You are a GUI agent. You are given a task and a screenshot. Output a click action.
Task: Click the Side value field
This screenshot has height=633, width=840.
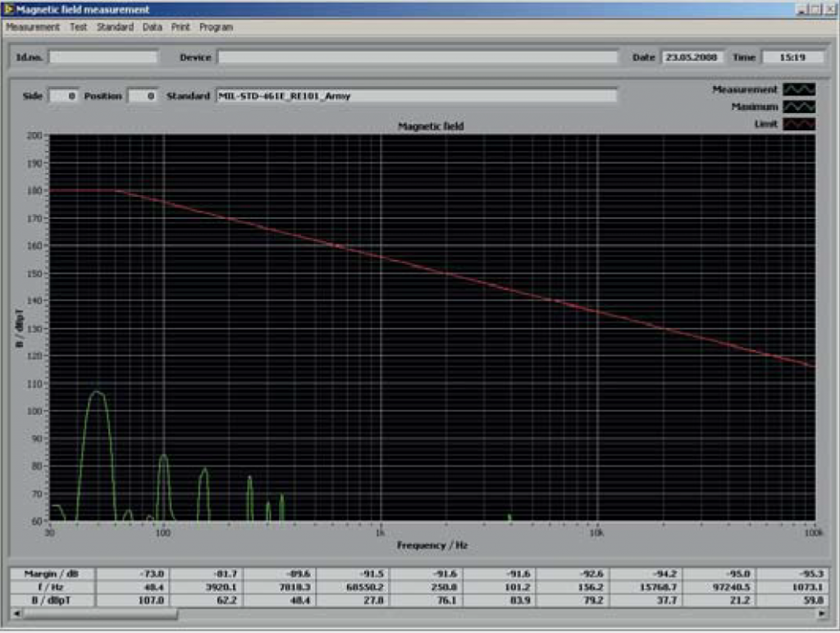64,96
